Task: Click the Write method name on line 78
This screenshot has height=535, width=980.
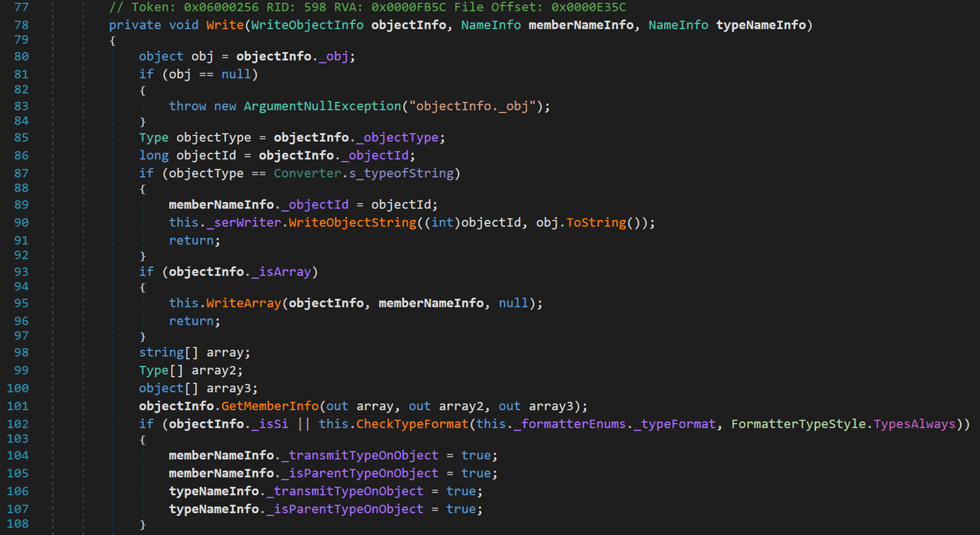Action: (225, 25)
